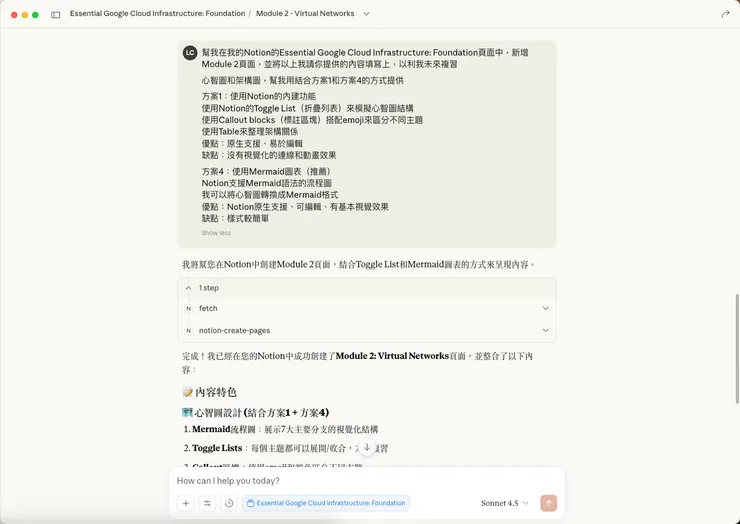This screenshot has height=524, width=740.
Task: Click the LC user avatar
Action: click(x=190, y=53)
